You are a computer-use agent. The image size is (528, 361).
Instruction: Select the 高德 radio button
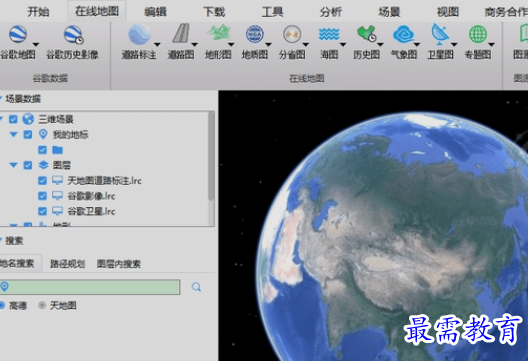click(2, 305)
